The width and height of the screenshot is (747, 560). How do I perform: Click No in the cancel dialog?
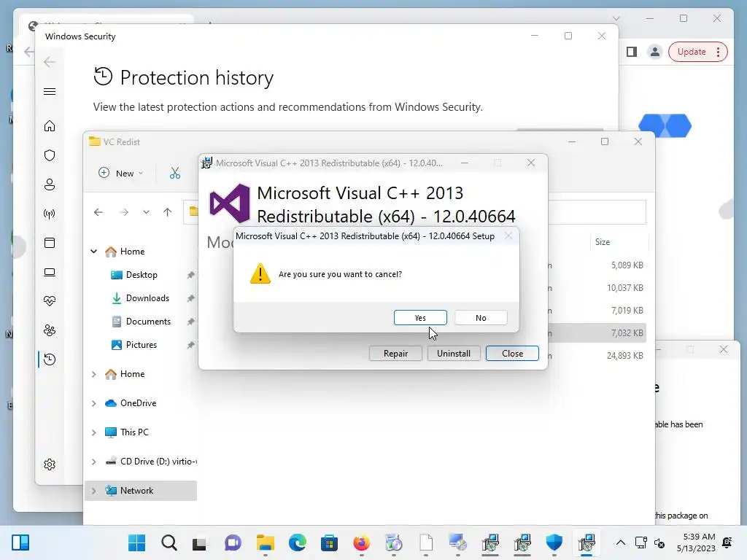pyautogui.click(x=481, y=318)
